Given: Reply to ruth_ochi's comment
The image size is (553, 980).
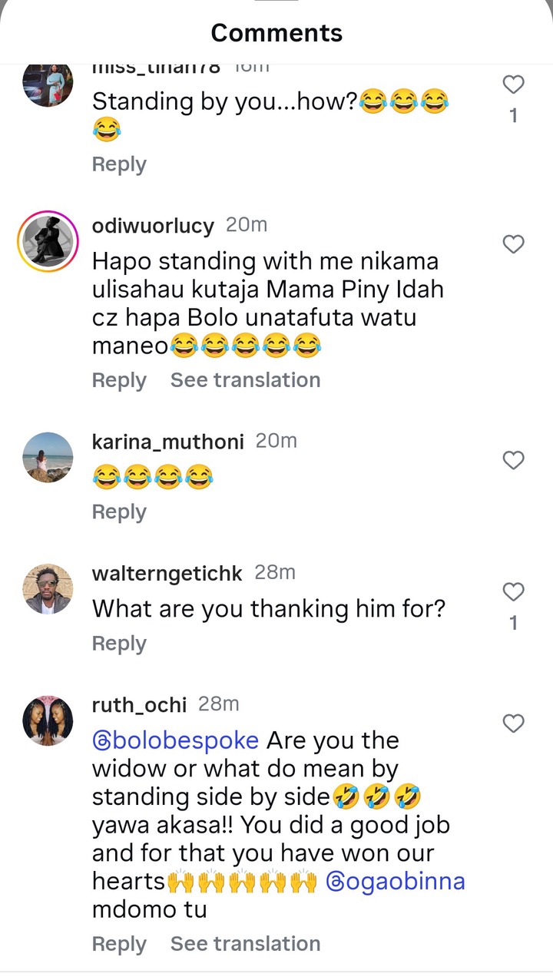Looking at the screenshot, I should pyautogui.click(x=119, y=943).
